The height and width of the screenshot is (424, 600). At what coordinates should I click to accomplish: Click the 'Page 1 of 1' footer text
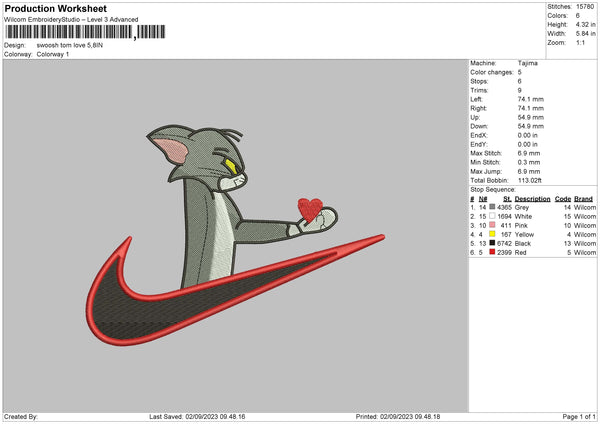pyautogui.click(x=579, y=416)
